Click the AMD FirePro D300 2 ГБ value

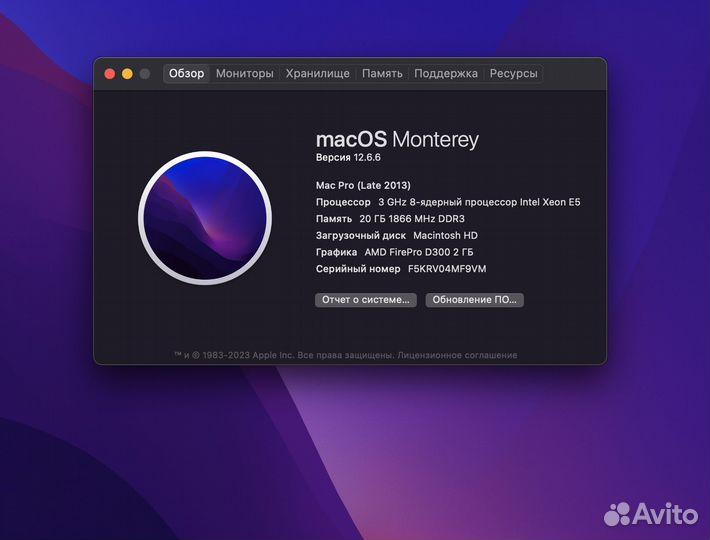click(x=419, y=252)
